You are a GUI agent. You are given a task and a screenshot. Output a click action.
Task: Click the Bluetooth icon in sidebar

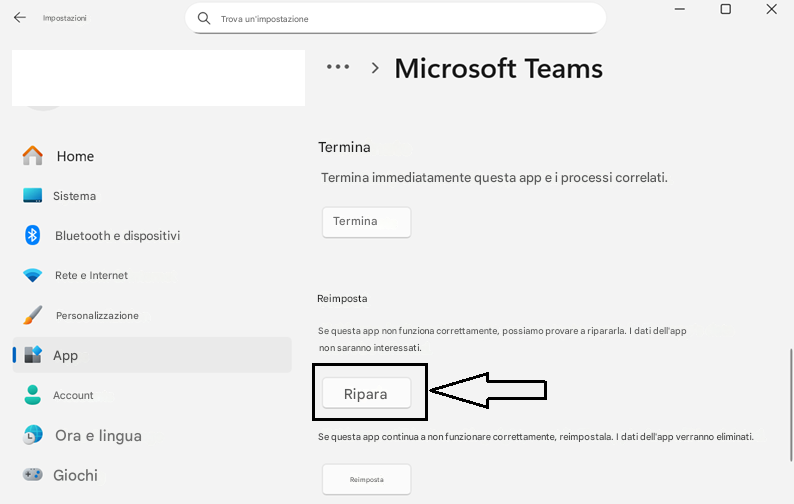click(x=32, y=235)
